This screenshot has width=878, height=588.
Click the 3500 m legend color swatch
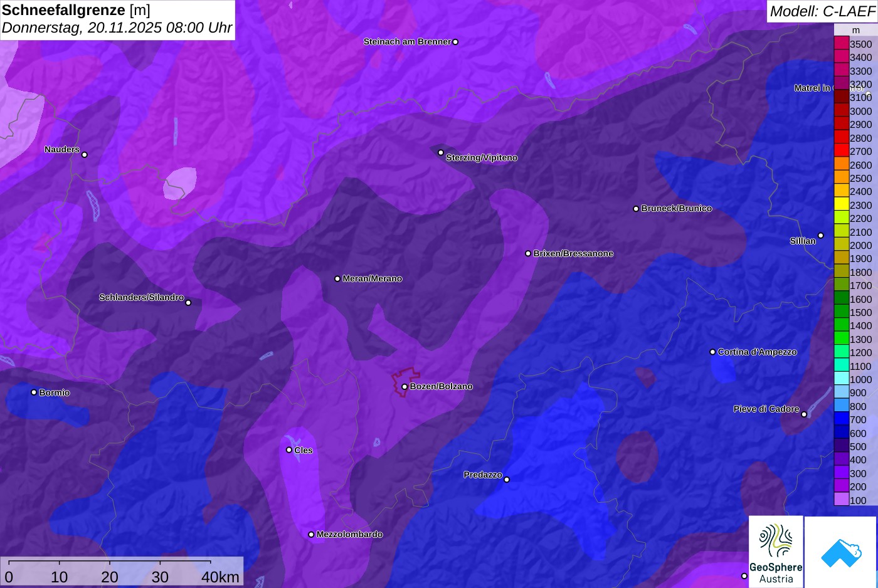point(842,43)
